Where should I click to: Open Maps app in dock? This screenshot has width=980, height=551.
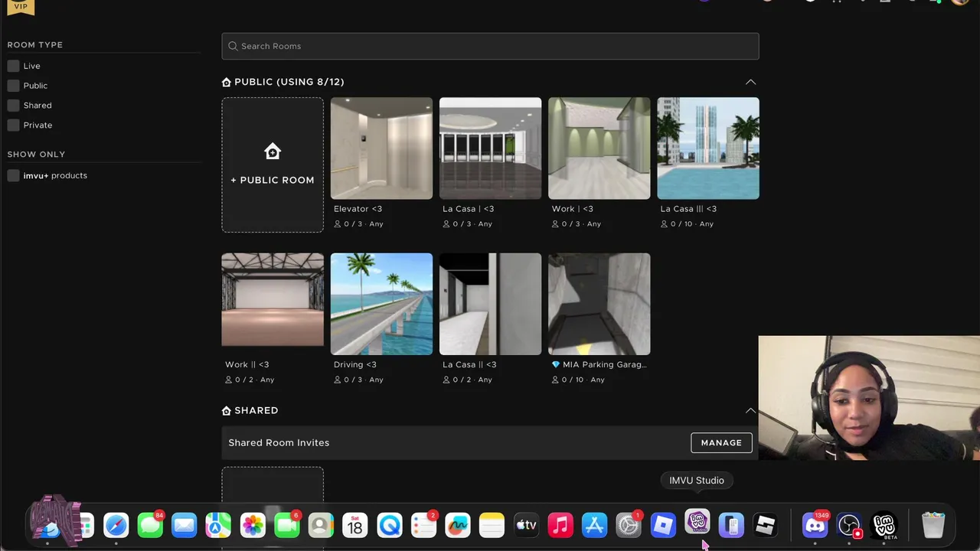[218, 525]
